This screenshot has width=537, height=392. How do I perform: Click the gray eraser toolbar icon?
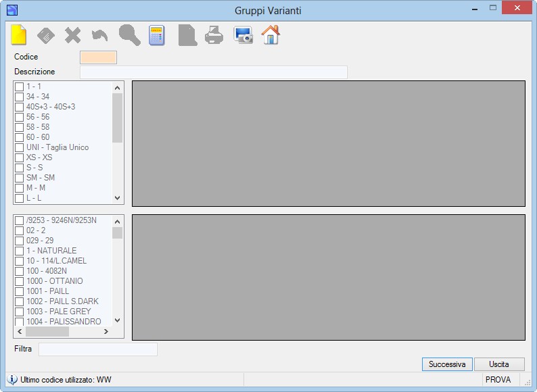[46, 36]
